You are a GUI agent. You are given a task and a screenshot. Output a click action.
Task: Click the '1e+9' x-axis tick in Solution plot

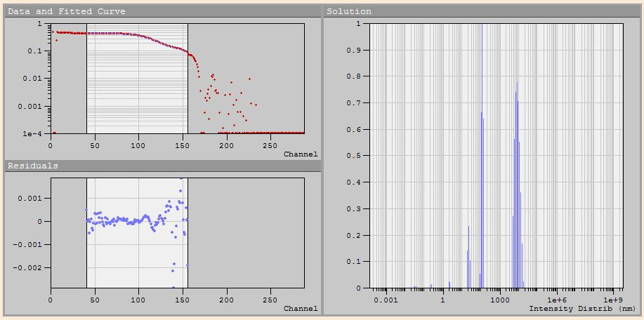(x=613, y=299)
